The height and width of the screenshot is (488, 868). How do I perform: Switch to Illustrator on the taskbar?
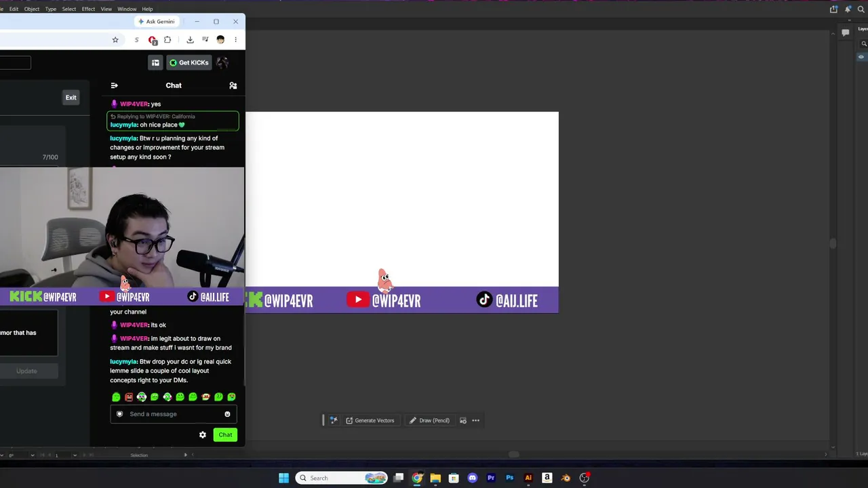(x=528, y=478)
